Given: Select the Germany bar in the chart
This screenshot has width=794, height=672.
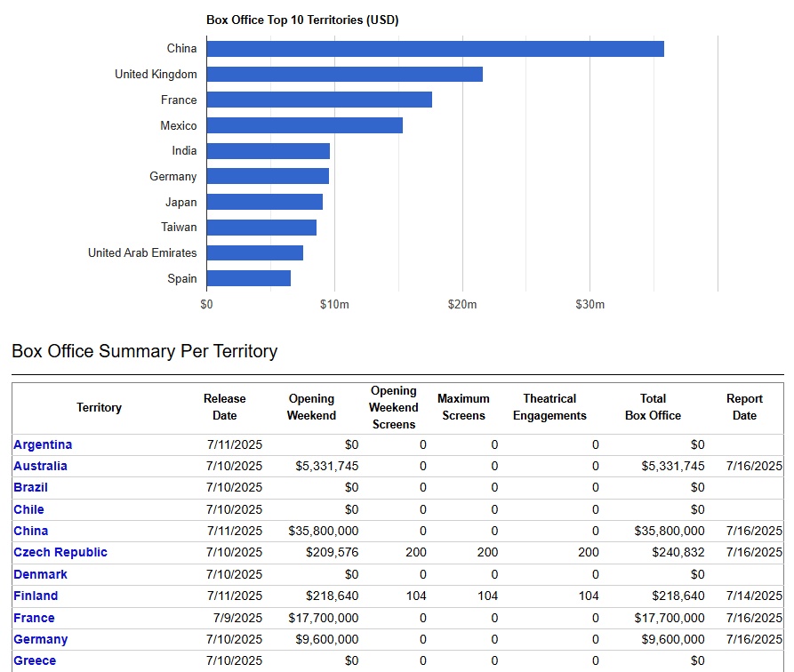Looking at the screenshot, I should 268,176.
